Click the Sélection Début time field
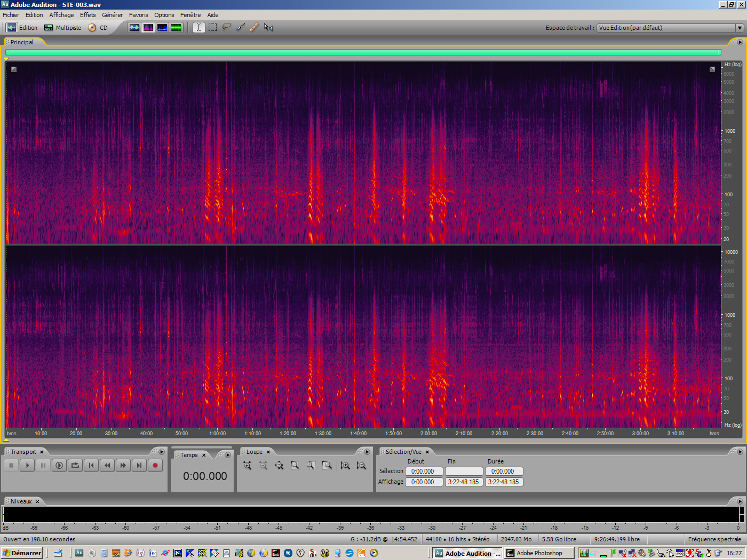Screen dimensions: 747x560 click(424, 471)
